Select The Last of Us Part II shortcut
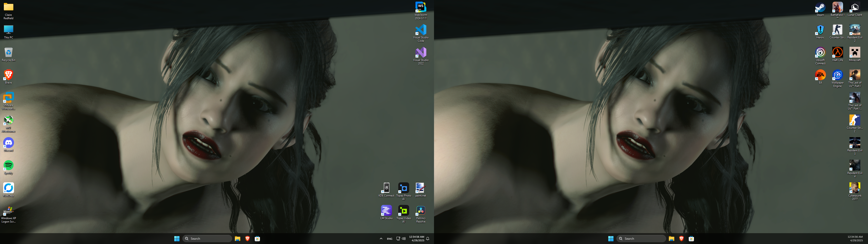 coord(854,101)
